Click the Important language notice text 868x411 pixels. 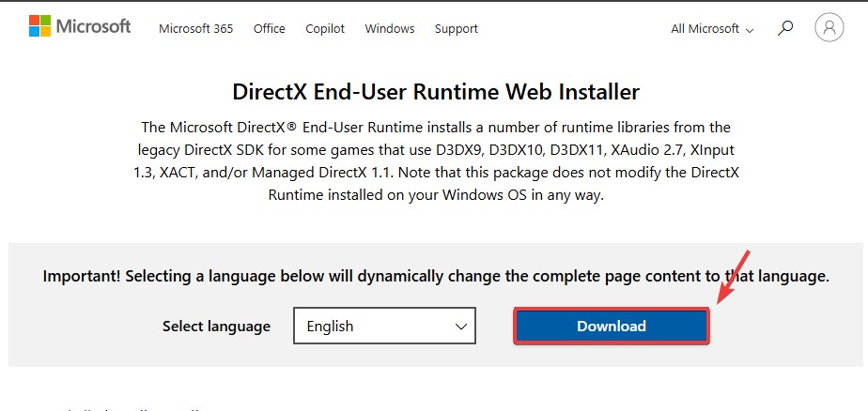[436, 276]
